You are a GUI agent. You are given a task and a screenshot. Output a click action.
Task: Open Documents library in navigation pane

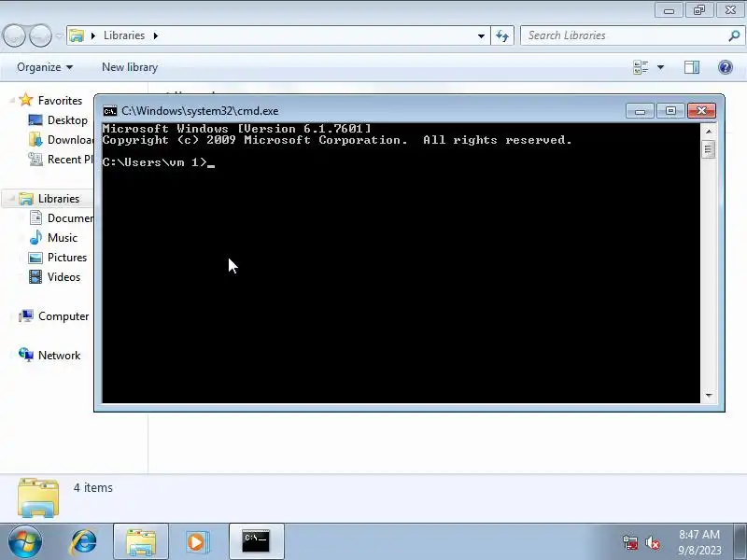click(x=70, y=218)
